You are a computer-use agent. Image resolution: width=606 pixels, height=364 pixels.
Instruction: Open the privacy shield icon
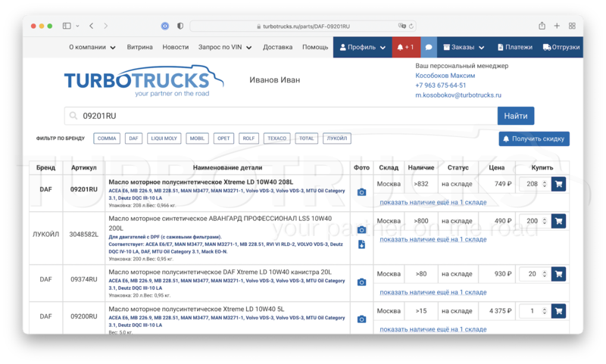click(180, 26)
